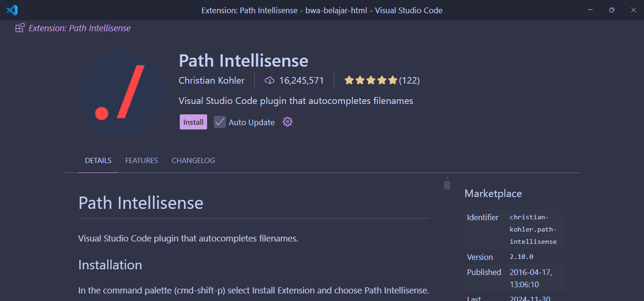This screenshot has height=301, width=644.
Task: Toggle the Auto Update checkbox
Action: click(x=220, y=122)
